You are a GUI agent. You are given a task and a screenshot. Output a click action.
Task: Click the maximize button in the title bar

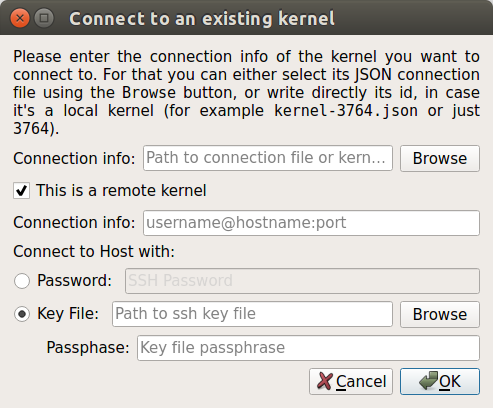click(x=44, y=18)
